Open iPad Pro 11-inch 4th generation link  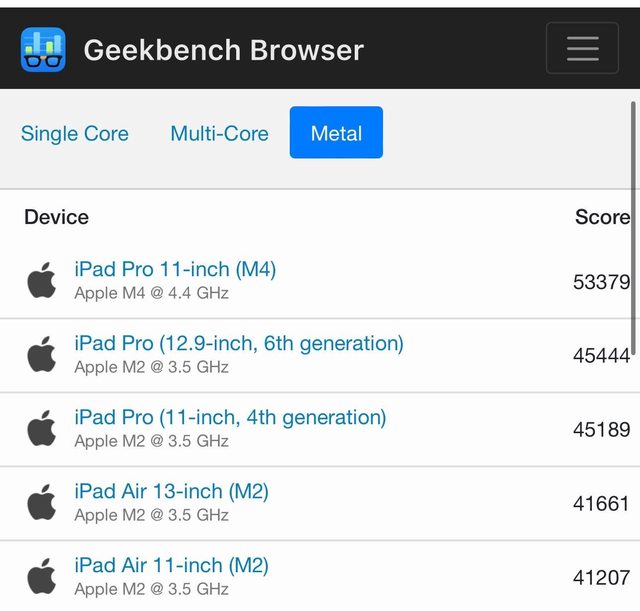[x=230, y=417]
